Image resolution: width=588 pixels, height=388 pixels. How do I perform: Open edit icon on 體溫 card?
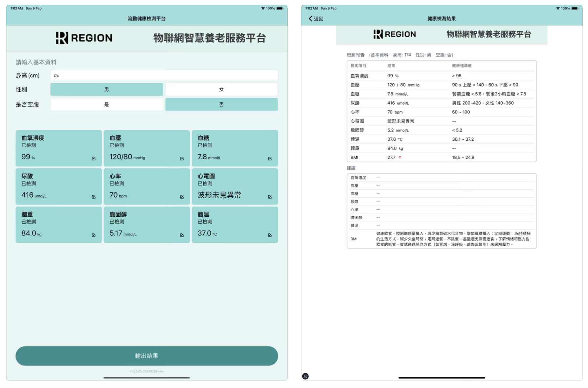[x=270, y=235]
